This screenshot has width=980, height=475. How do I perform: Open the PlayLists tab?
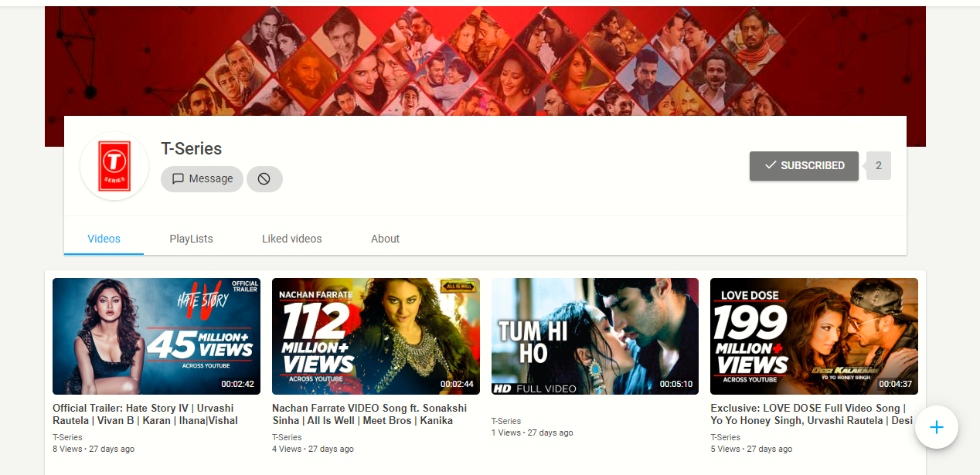191,239
